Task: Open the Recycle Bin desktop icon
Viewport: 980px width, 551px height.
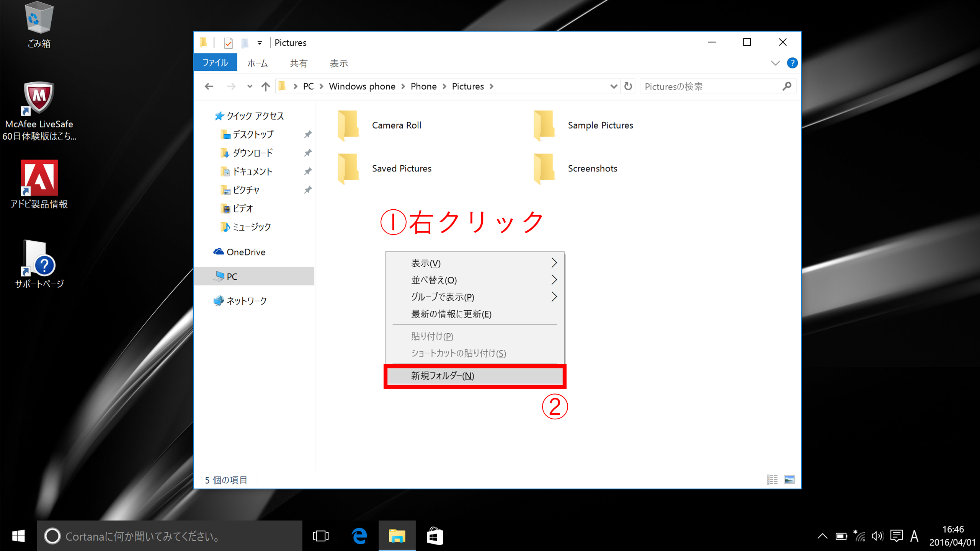Action: (39, 25)
